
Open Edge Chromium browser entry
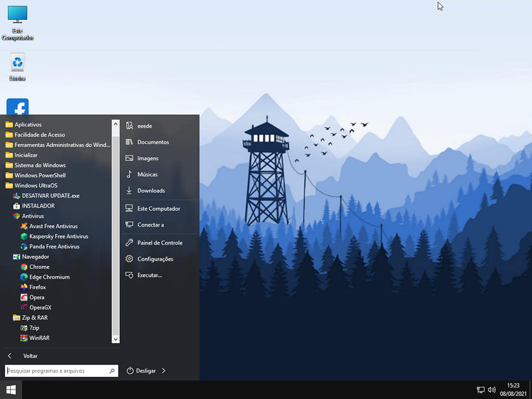[45, 277]
